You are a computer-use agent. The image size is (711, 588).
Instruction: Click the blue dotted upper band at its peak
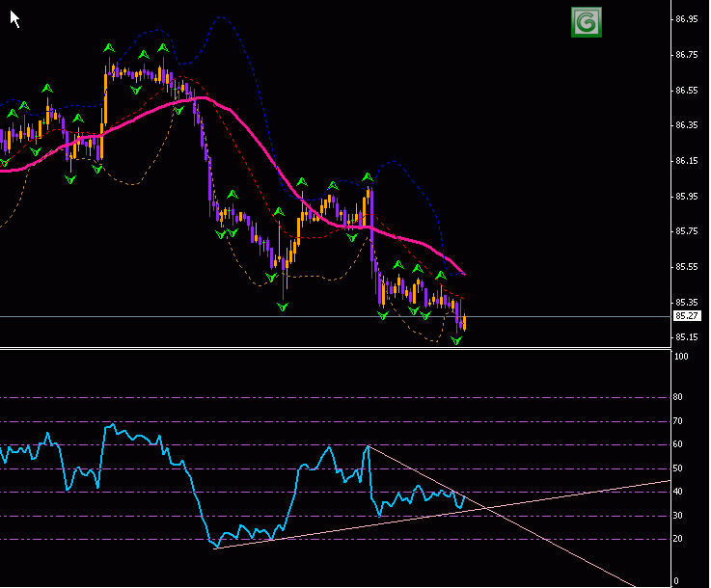222,18
